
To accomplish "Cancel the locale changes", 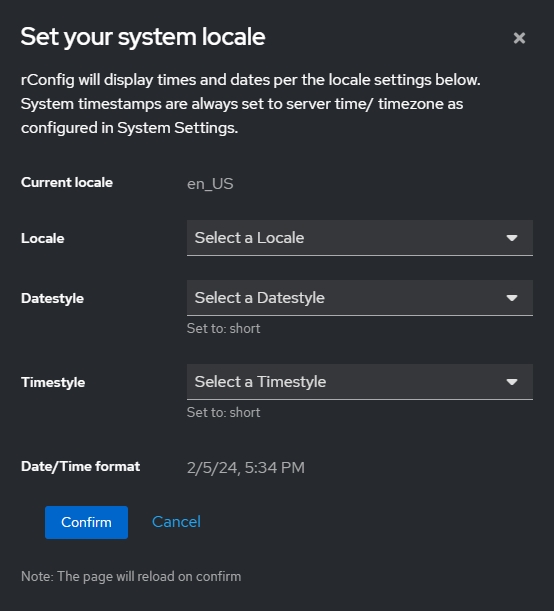I will [x=176, y=522].
